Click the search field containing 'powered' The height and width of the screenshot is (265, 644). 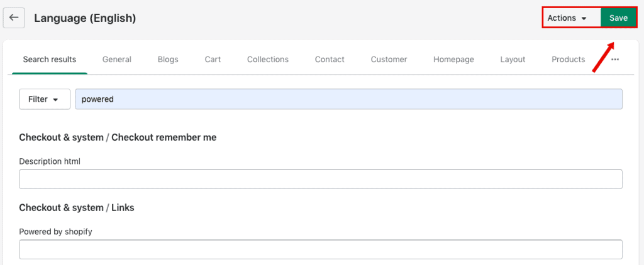[x=348, y=99]
